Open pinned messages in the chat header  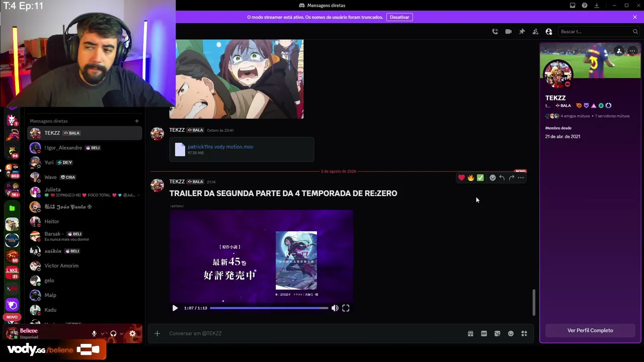522,31
